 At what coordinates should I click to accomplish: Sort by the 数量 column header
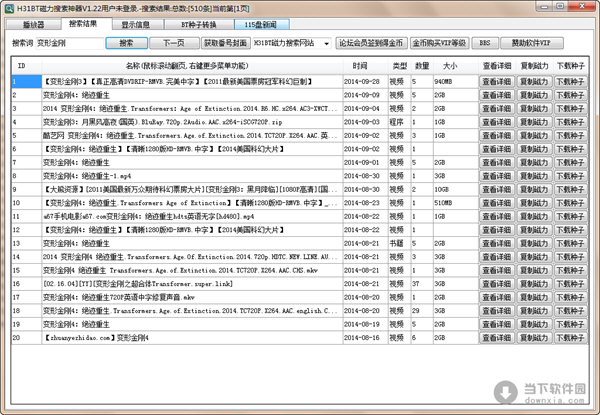[422, 66]
